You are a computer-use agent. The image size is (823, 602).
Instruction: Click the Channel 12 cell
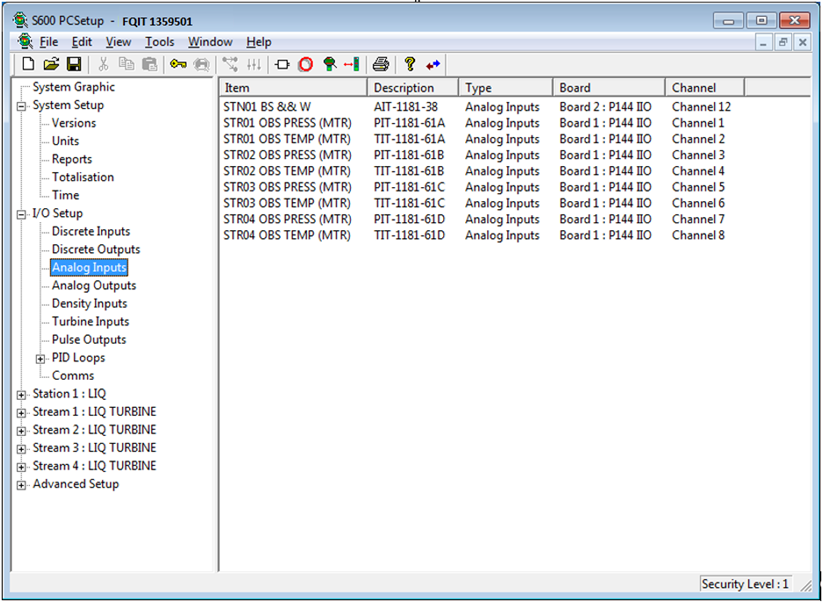701,107
